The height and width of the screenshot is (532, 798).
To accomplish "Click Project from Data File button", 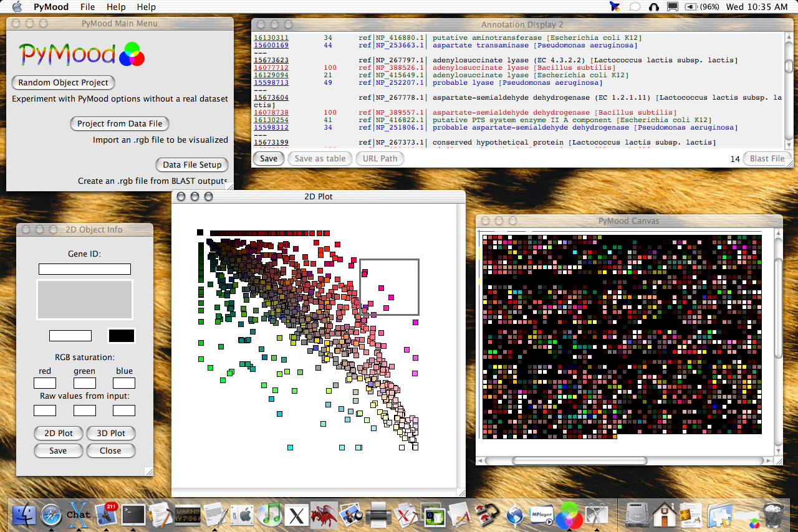I will point(120,123).
